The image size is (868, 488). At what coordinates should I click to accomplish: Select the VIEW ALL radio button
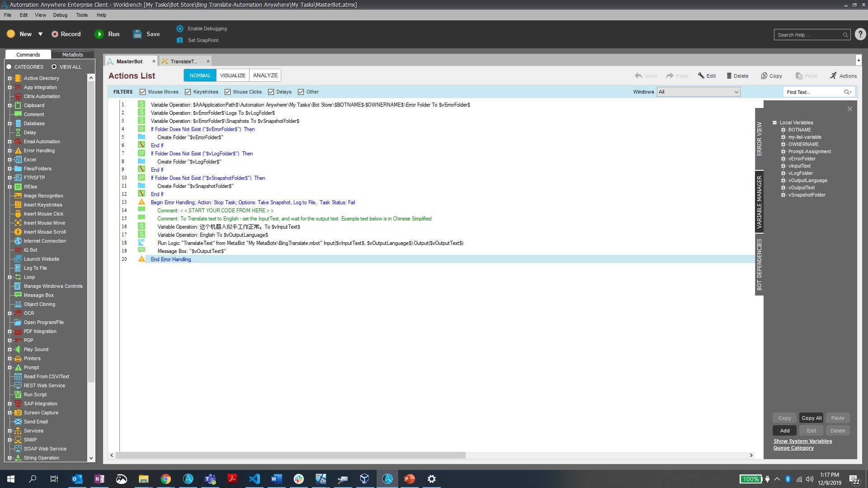coord(54,67)
